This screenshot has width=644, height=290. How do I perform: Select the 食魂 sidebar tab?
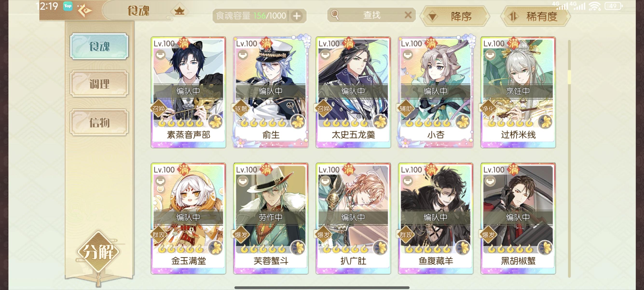(x=99, y=46)
